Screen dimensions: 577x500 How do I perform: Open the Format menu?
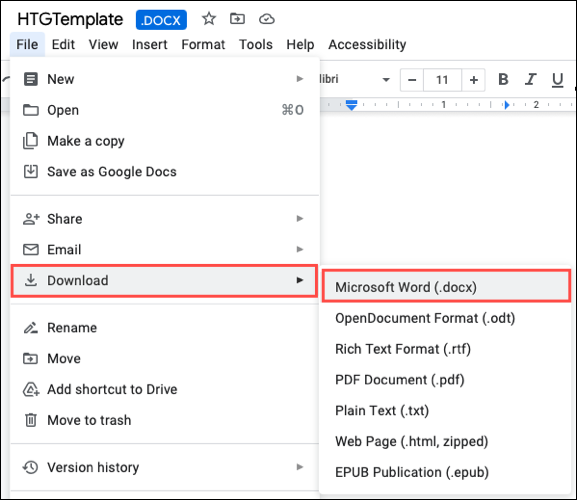[203, 45]
